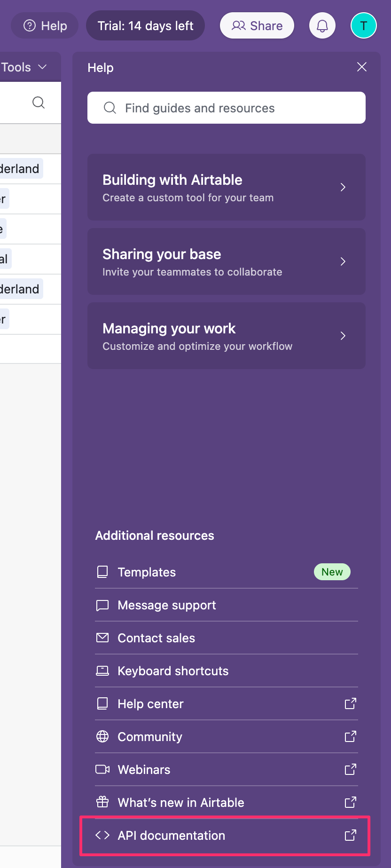Screen dimensions: 391x868
Task: Open Templates resource
Action: [x=227, y=572]
